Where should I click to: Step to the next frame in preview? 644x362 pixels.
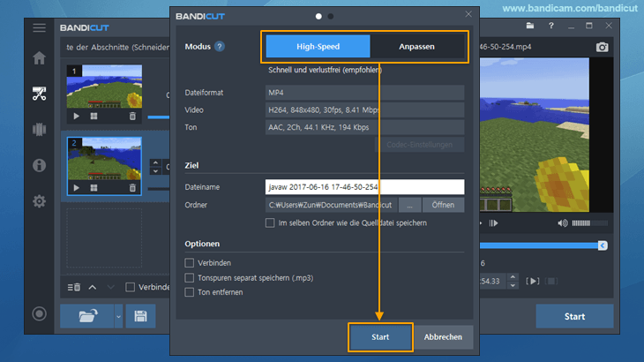494,223
